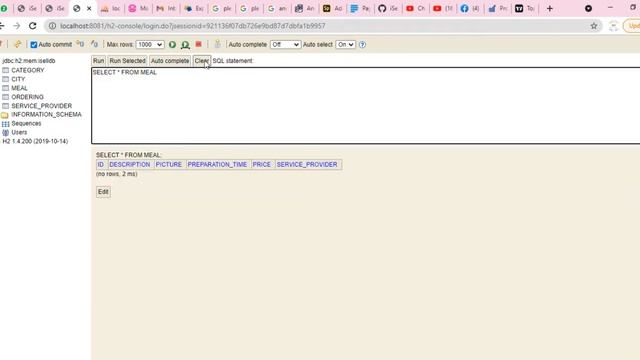Switch to the YouTube 'Ch' tab
640x360 pixels.
click(x=416, y=8)
